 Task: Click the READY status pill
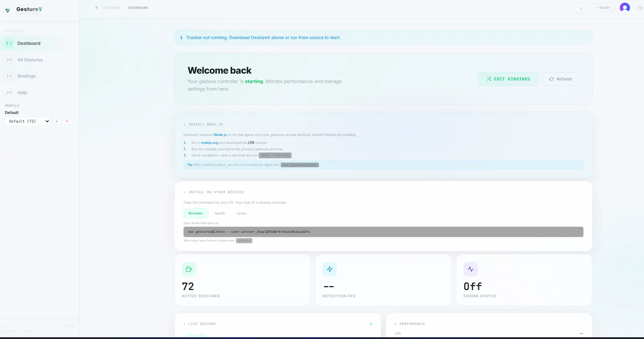pos(603,8)
